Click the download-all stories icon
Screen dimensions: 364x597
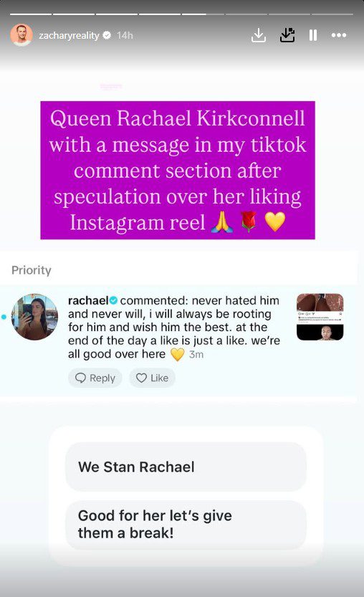tap(287, 35)
